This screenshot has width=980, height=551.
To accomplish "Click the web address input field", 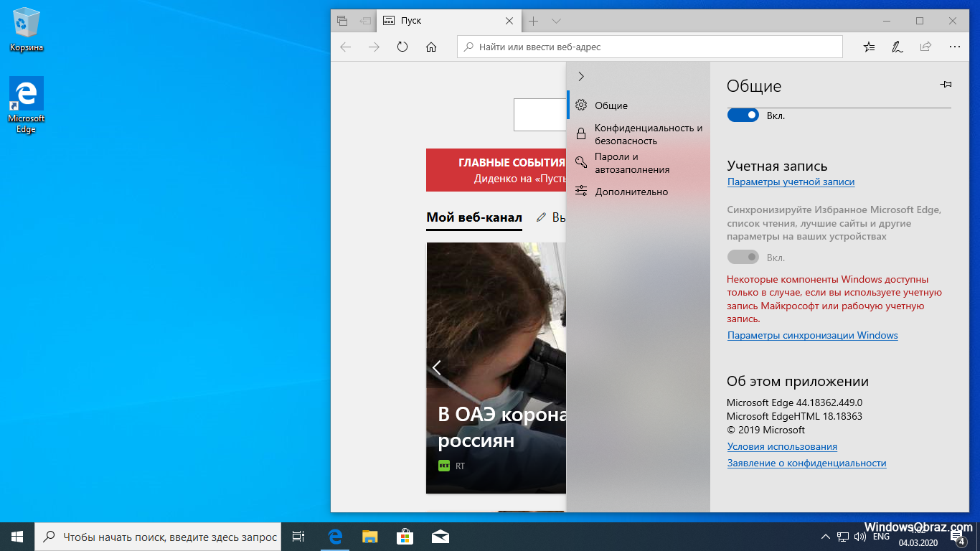I will (649, 47).
